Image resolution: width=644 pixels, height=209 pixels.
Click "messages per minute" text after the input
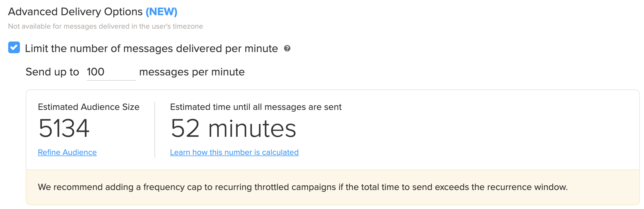[x=192, y=72]
